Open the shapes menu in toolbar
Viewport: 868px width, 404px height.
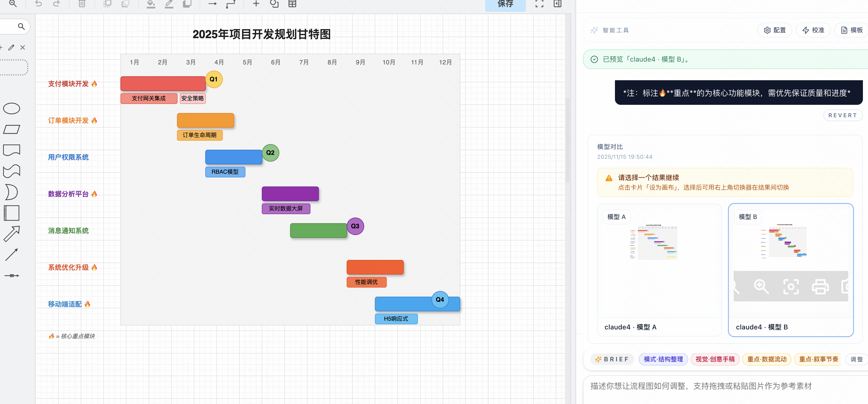[274, 4]
